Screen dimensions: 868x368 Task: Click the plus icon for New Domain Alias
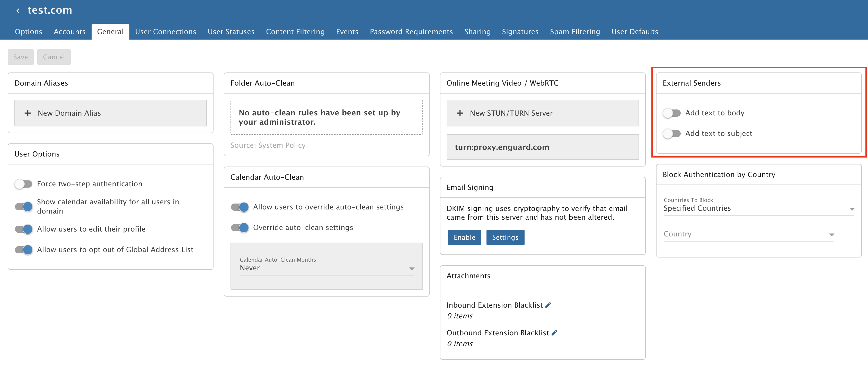28,113
